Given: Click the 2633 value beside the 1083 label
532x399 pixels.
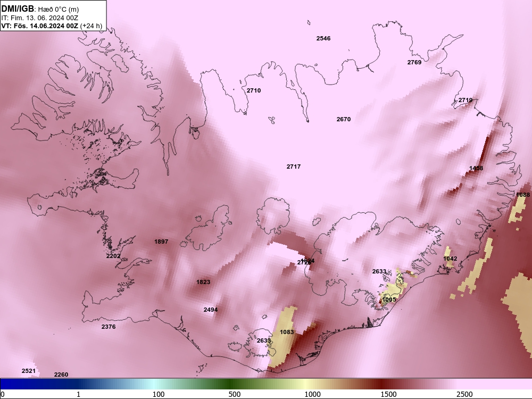Looking at the screenshot, I should 264,340.
